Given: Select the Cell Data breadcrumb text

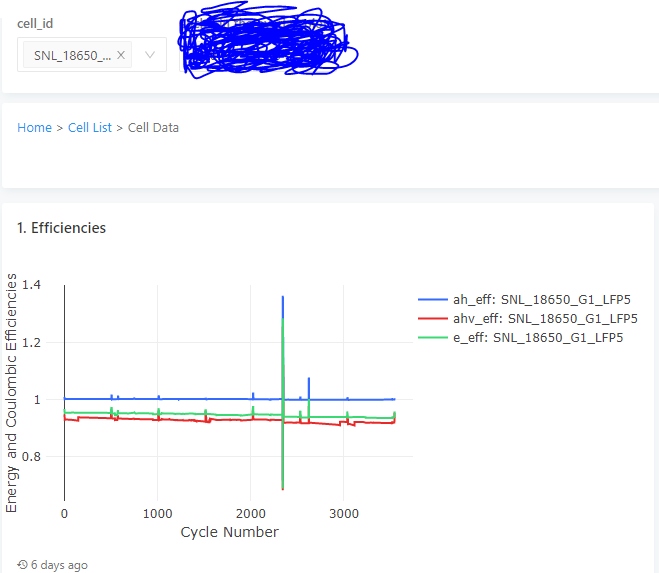Looking at the screenshot, I should (x=153, y=128).
